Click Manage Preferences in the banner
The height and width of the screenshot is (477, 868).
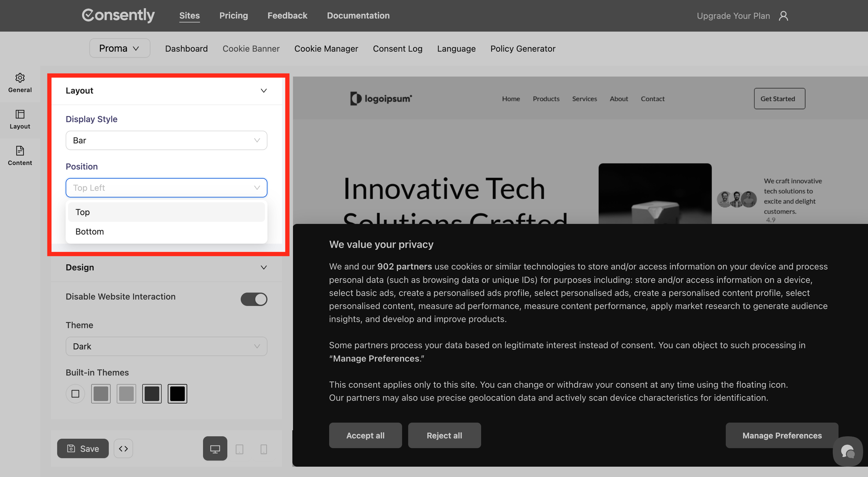pos(782,435)
